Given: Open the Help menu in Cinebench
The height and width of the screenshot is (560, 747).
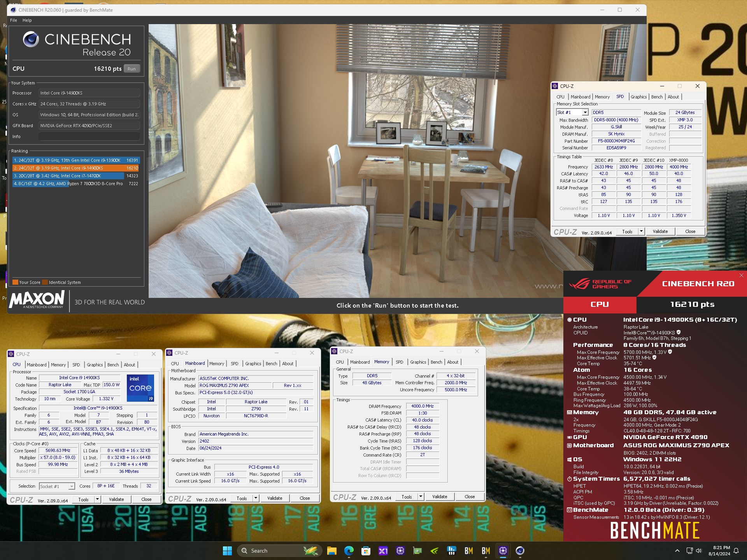Looking at the screenshot, I should 27,20.
